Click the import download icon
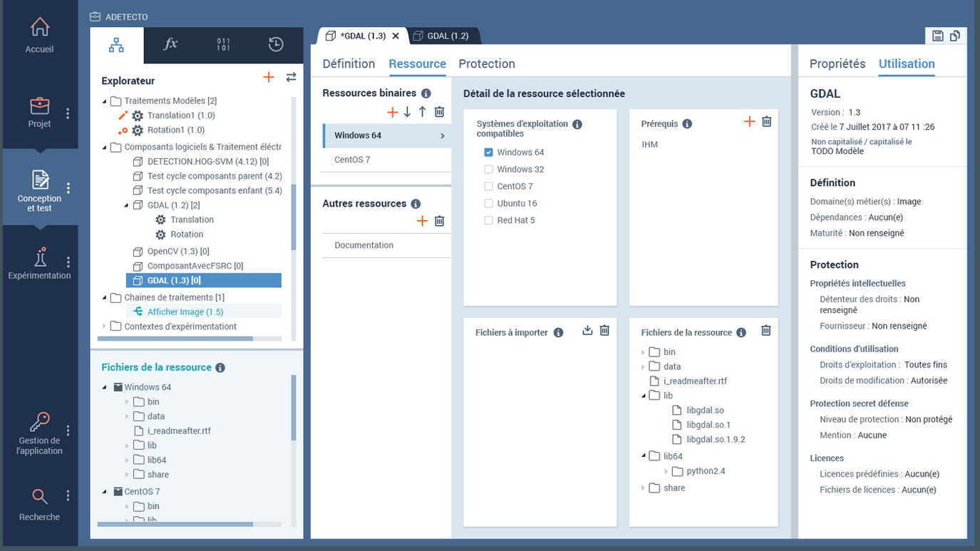 pyautogui.click(x=587, y=331)
